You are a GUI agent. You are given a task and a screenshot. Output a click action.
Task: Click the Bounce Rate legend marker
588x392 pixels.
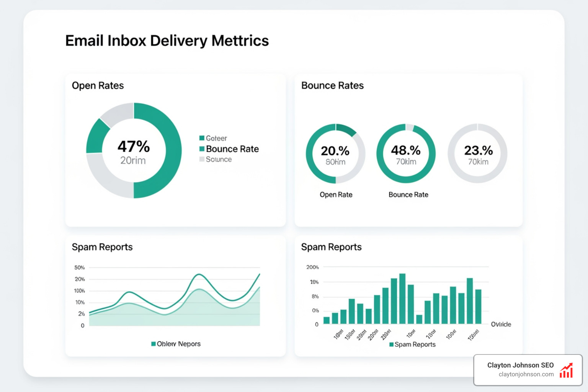tap(201, 149)
